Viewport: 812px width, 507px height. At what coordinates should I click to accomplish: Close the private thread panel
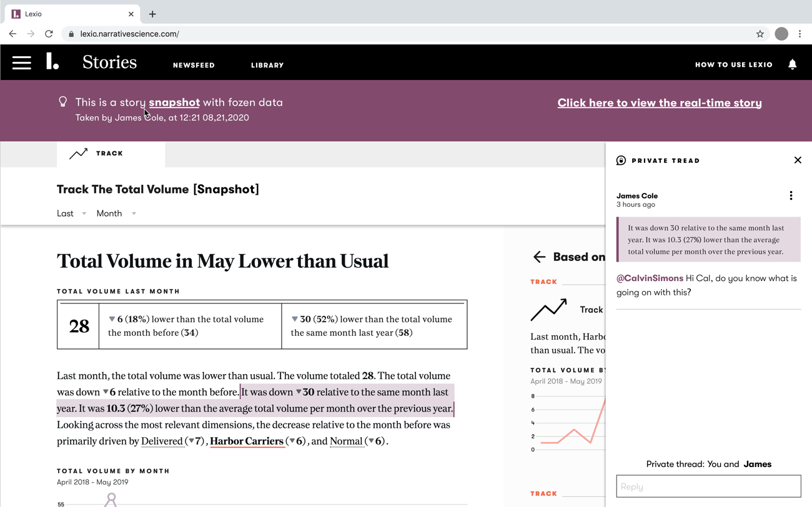[x=798, y=160]
